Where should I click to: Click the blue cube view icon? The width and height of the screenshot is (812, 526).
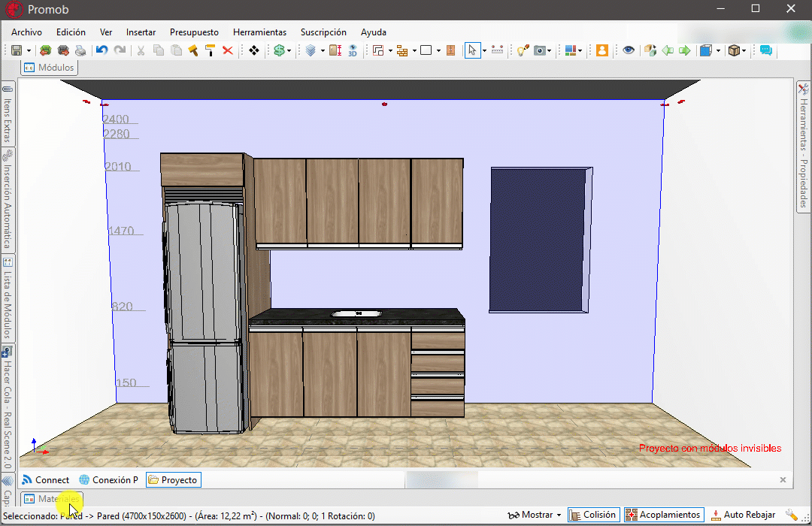click(x=706, y=50)
